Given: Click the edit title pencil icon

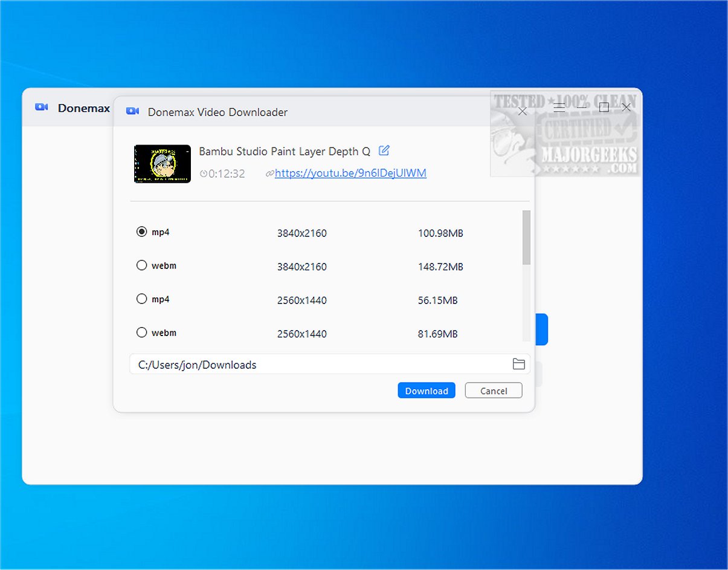Looking at the screenshot, I should [x=384, y=151].
